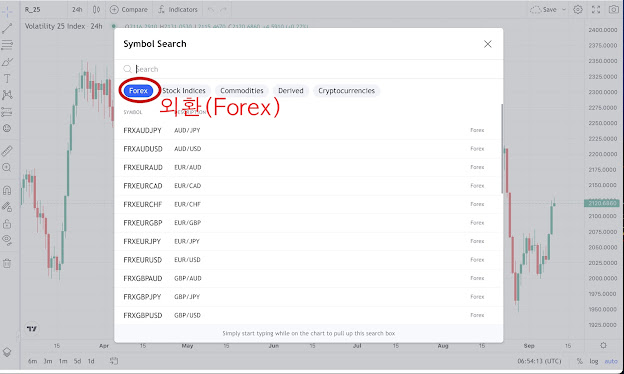This screenshot has width=624, height=374.
Task: Open the Fibonacci retracement tool
Action: [7, 45]
